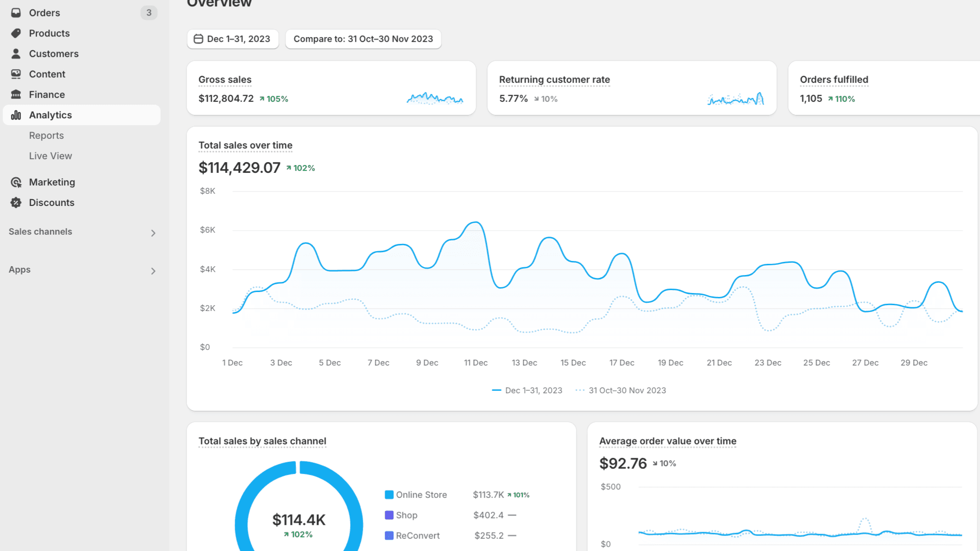
Task: Click the $92.76 average order value
Action: pyautogui.click(x=623, y=463)
